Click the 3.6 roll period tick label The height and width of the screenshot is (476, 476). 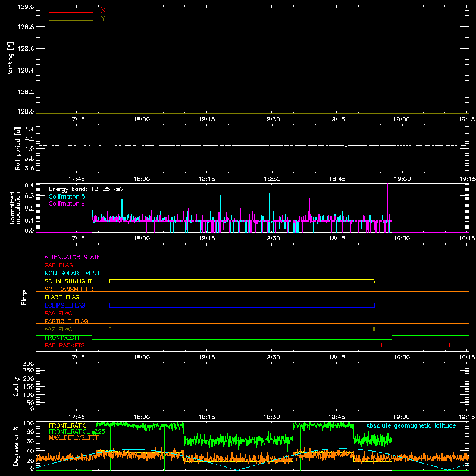(29, 168)
